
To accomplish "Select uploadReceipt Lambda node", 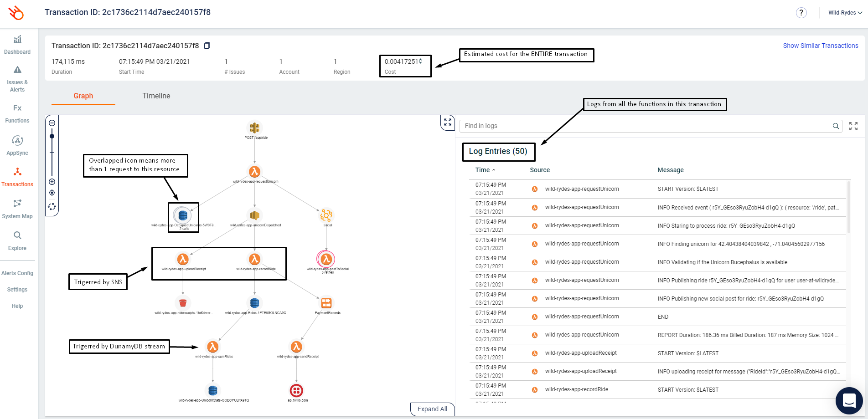I will click(183, 259).
